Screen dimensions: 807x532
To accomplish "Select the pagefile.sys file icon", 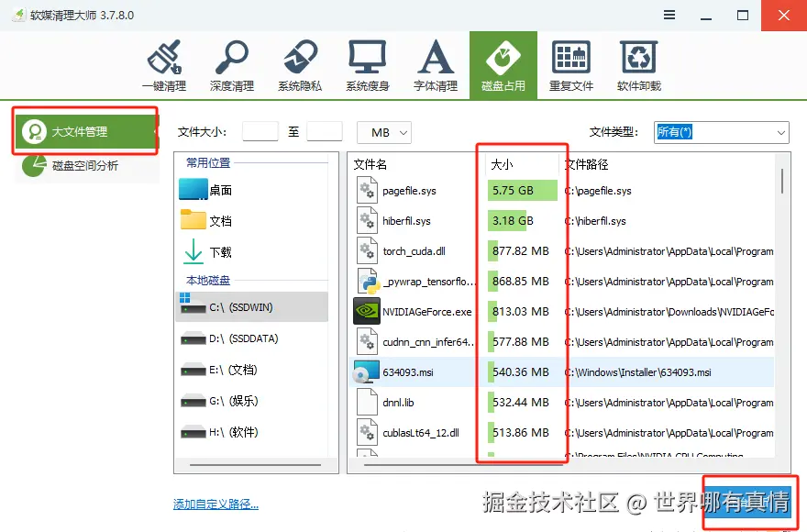I will pos(367,190).
